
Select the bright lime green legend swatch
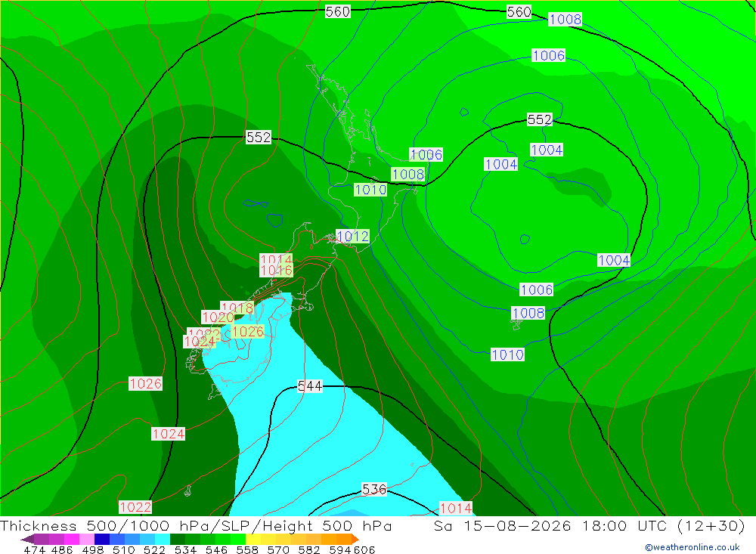238,539
